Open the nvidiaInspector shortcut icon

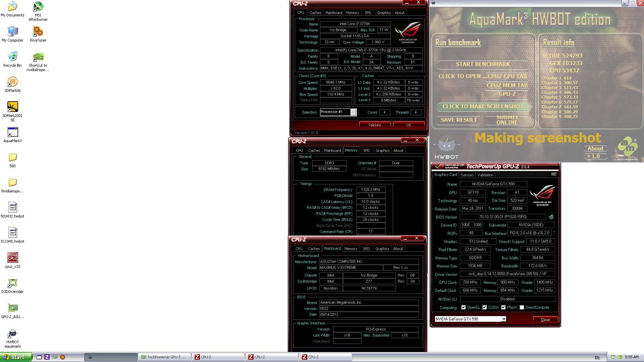38,62
